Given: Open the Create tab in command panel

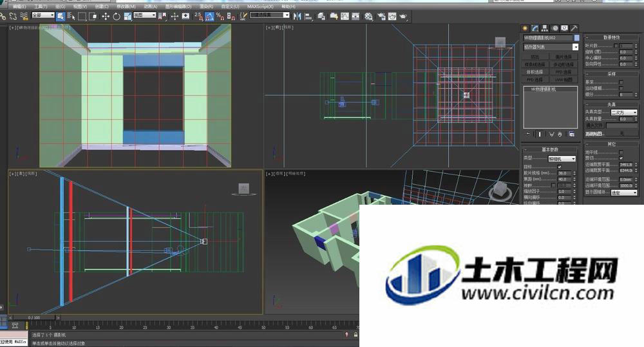Looking at the screenshot, I should click(x=525, y=28).
